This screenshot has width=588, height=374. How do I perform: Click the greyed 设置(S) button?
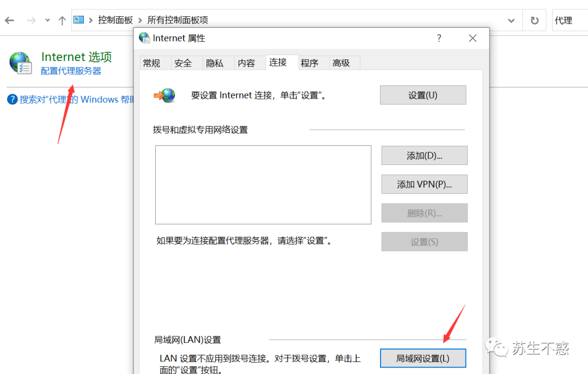click(425, 242)
